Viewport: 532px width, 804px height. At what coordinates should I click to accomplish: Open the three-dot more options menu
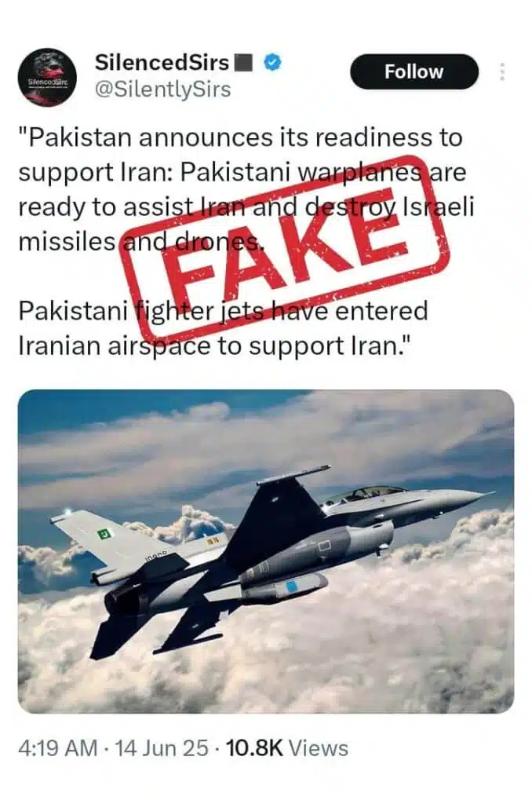coord(502,71)
